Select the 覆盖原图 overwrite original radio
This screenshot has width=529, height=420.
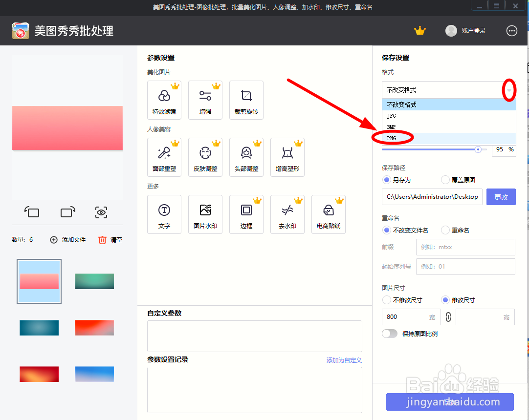(x=445, y=180)
